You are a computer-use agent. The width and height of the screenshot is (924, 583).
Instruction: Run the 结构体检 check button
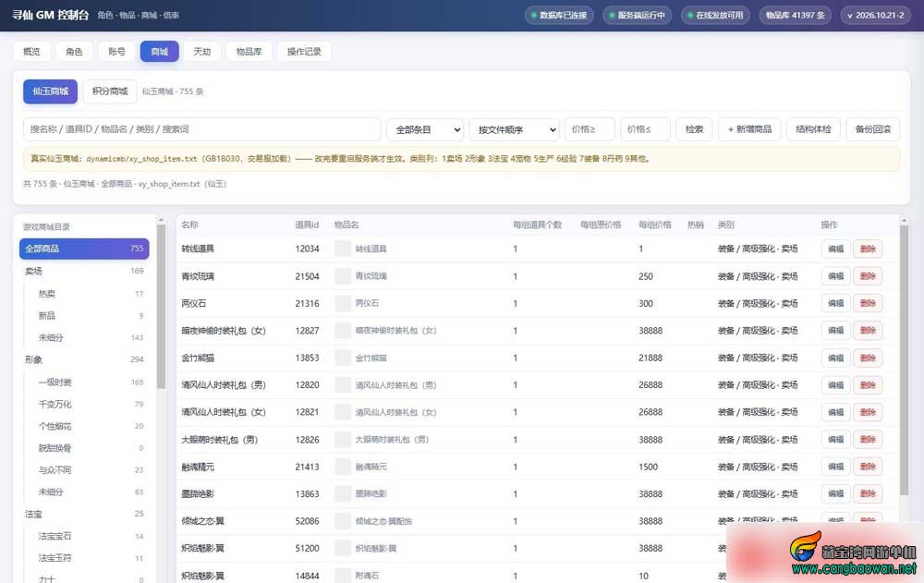[x=813, y=129]
